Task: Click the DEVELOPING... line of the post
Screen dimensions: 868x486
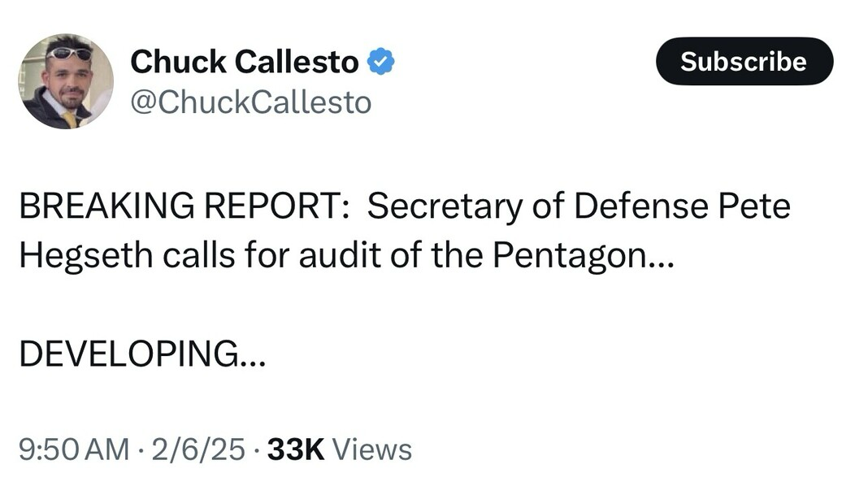Action: coord(141,354)
